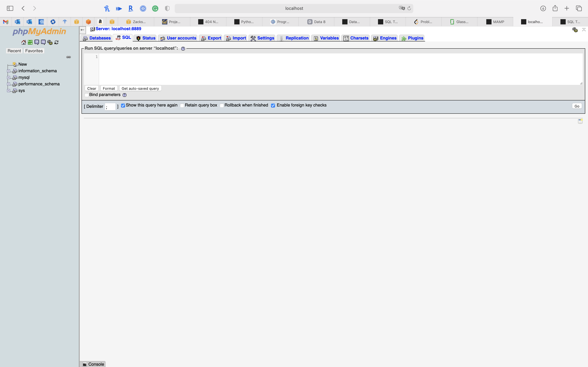Screen dimensions: 588x367
Task: Enable Retain query box checkbox
Action: [182, 105]
